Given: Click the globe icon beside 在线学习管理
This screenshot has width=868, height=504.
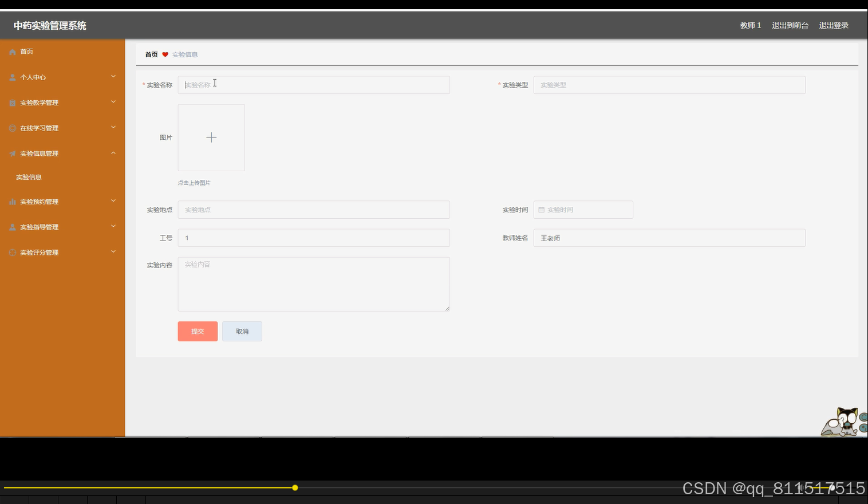Looking at the screenshot, I should point(13,128).
